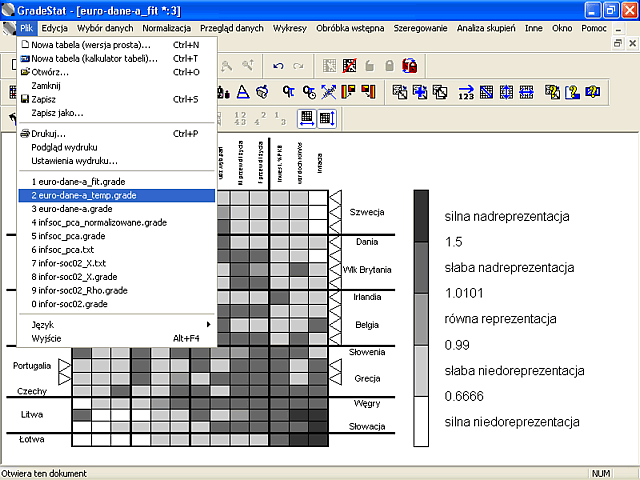The width and height of the screenshot is (640, 480).
Task: Click the diagonal-striped blue grid icon
Action: pos(486,92)
